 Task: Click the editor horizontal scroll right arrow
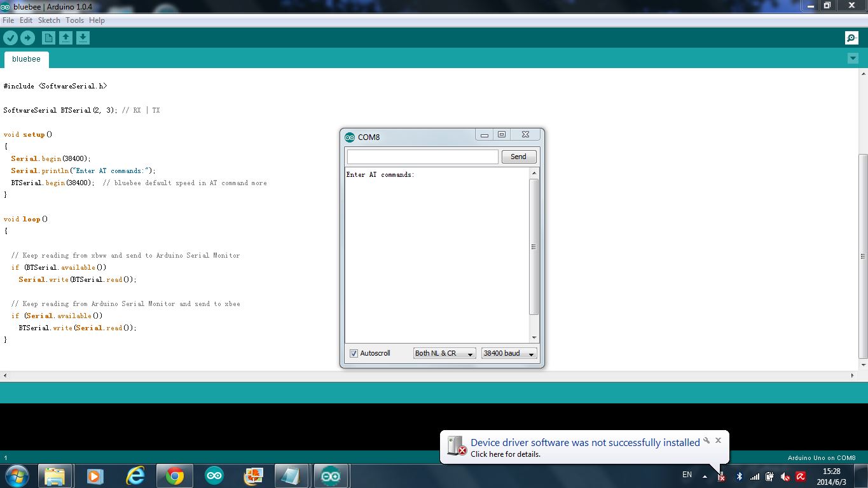853,375
